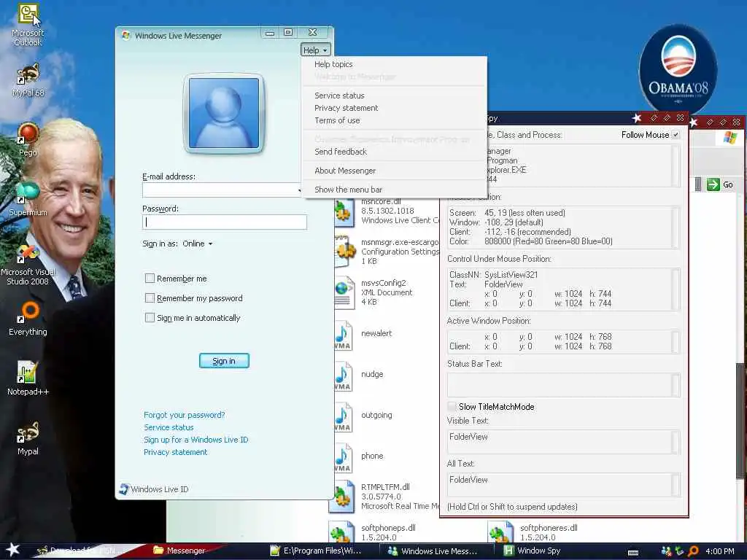Viewport: 747px width, 560px height.
Task: Open the Sign in as Online dropdown
Action: tap(197, 244)
